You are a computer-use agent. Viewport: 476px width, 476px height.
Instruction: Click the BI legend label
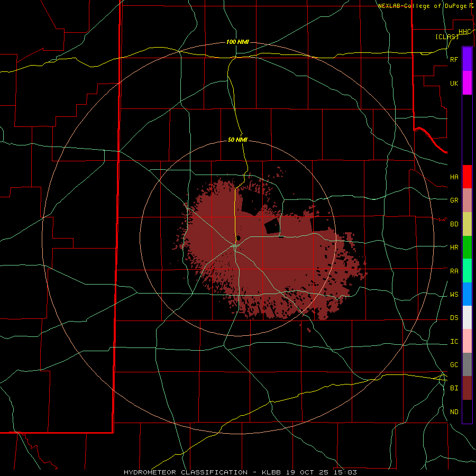(454, 388)
